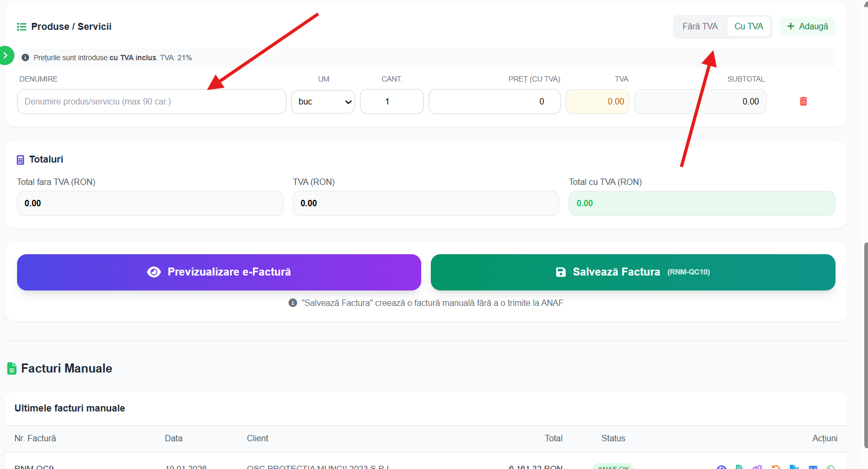The width and height of the screenshot is (868, 469).
Task: Focus the CANT. quantity field
Action: [391, 101]
